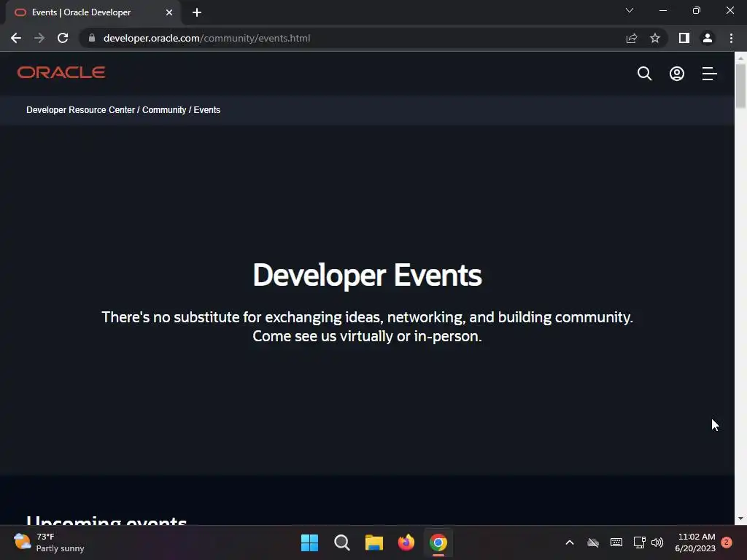Open the Oracle hamburger menu
This screenshot has width=747, height=560.
(709, 74)
